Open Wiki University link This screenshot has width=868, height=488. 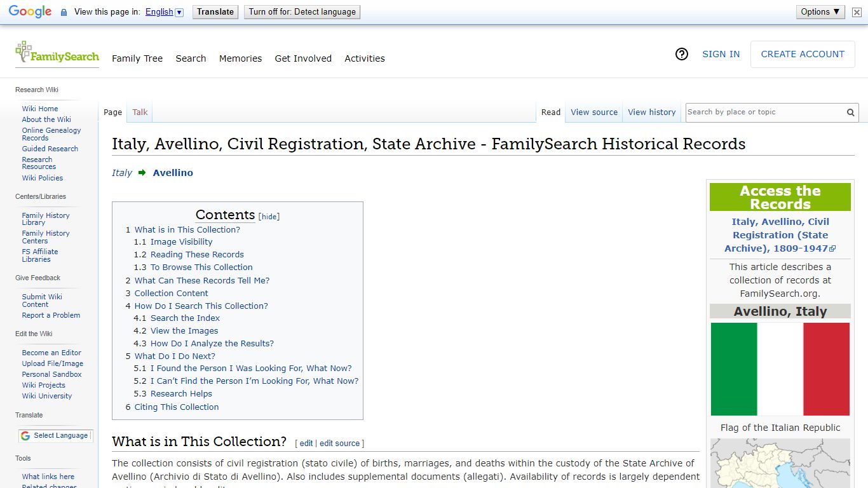coord(47,396)
